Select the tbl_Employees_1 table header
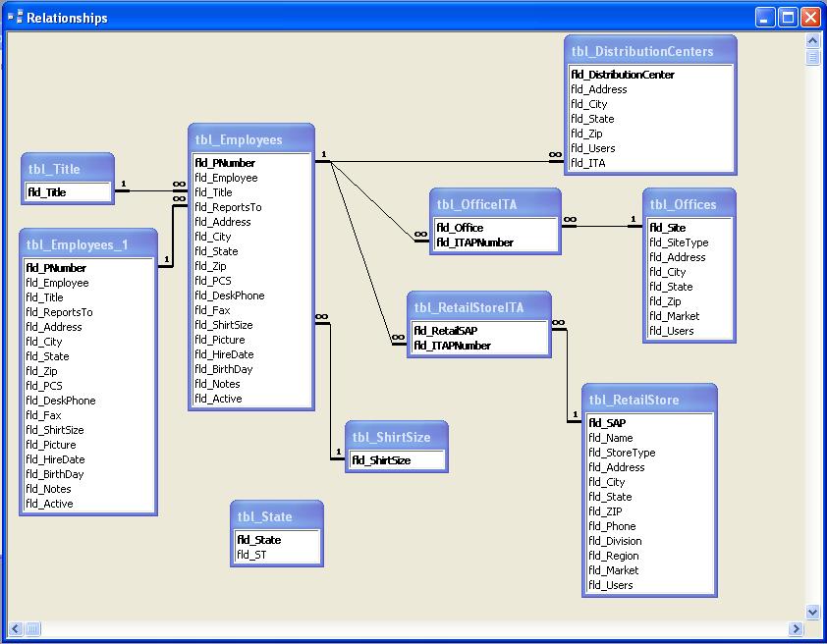This screenshot has height=644, width=827. (x=88, y=244)
